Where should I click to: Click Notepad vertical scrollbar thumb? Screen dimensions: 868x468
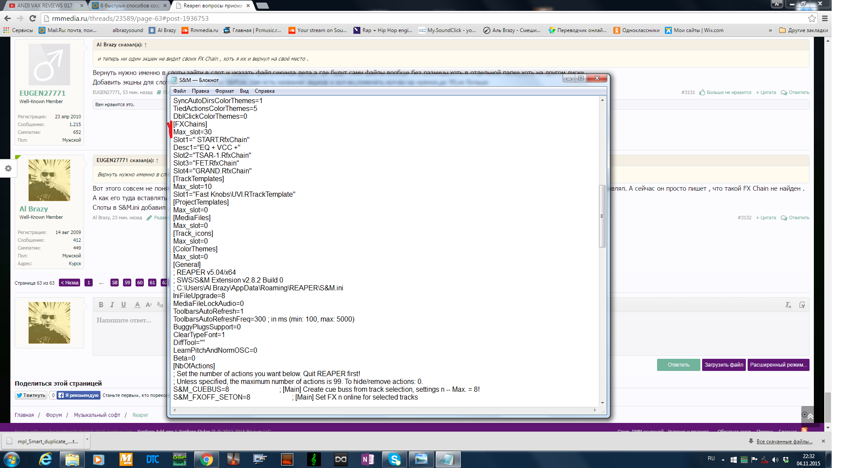click(602, 216)
